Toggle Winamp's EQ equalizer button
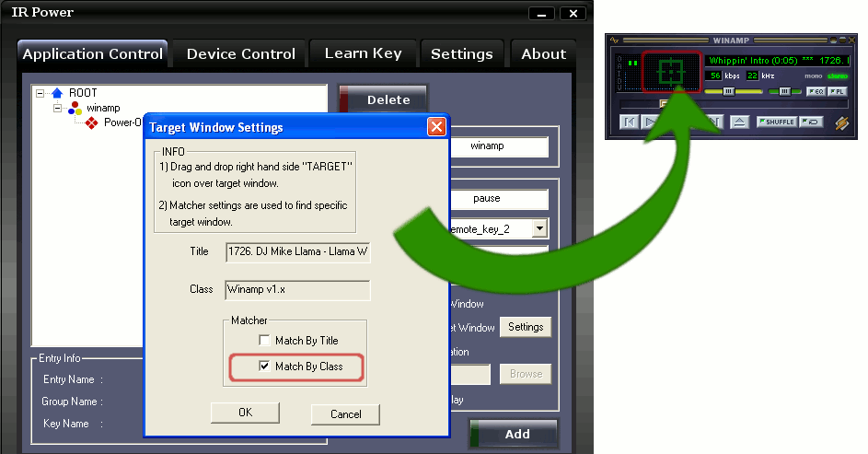The height and width of the screenshot is (454, 868). pos(816,91)
